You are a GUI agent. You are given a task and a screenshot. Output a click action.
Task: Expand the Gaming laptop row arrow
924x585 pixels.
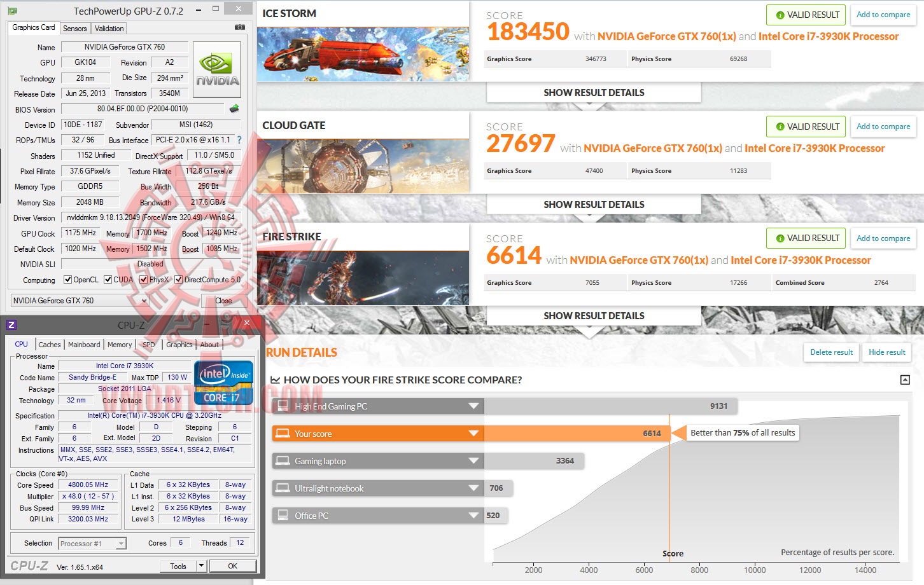click(473, 461)
